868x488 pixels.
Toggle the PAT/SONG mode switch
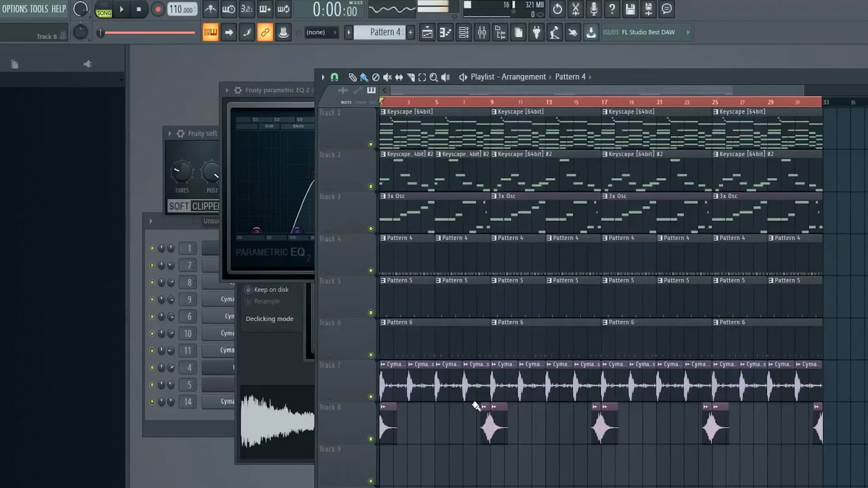click(104, 9)
